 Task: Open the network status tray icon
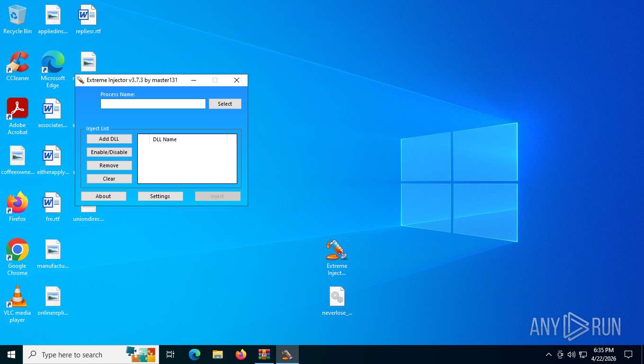(583, 355)
